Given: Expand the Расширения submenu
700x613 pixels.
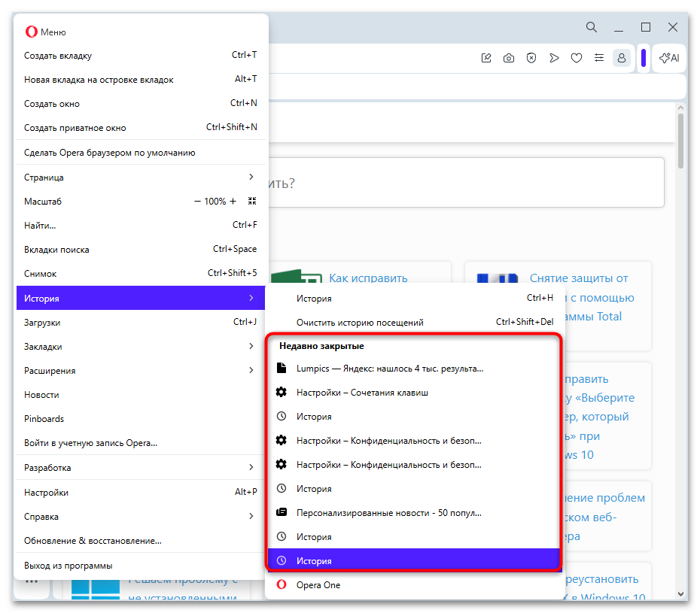Looking at the screenshot, I should coord(141,371).
